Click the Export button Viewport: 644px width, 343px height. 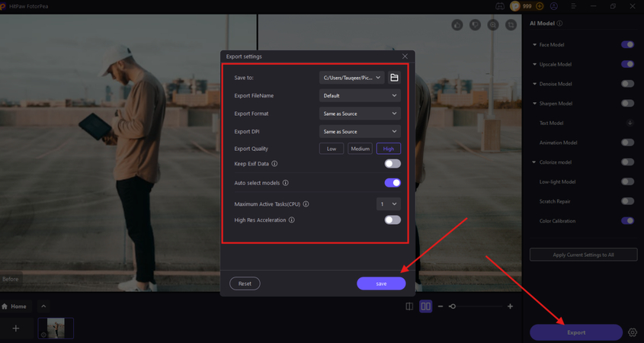coord(576,332)
